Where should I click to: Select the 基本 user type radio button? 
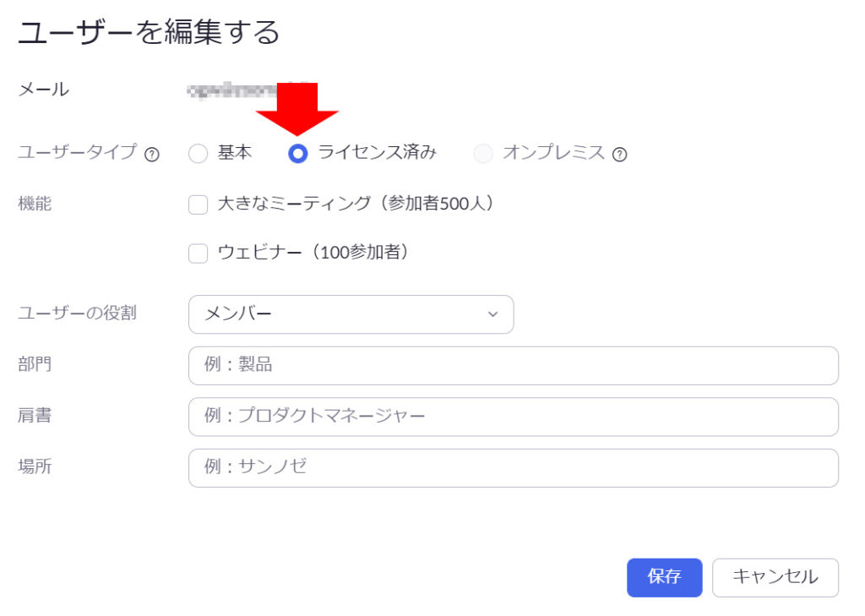click(x=198, y=154)
